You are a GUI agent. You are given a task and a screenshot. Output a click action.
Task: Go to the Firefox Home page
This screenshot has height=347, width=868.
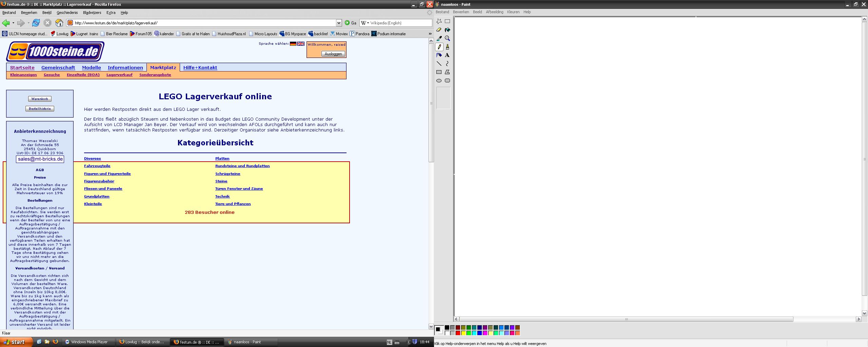click(x=59, y=23)
